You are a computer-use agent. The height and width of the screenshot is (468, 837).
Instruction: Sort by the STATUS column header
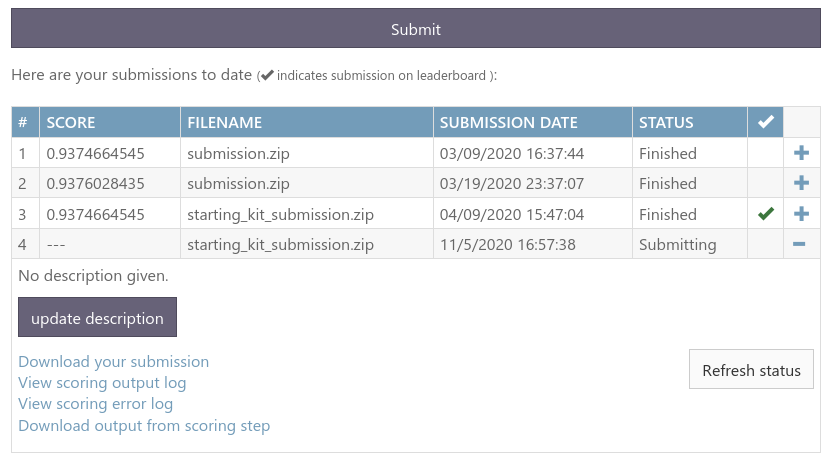coord(666,123)
